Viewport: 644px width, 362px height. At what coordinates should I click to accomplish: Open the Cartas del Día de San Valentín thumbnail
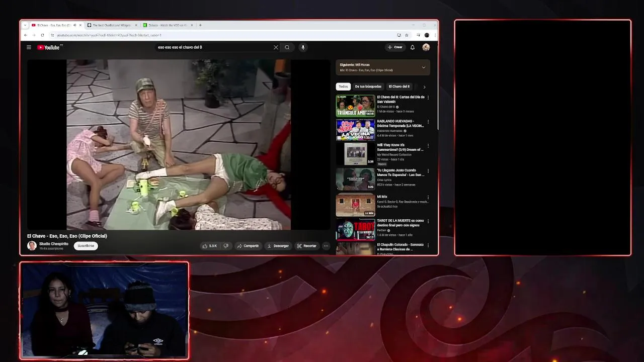[356, 106]
